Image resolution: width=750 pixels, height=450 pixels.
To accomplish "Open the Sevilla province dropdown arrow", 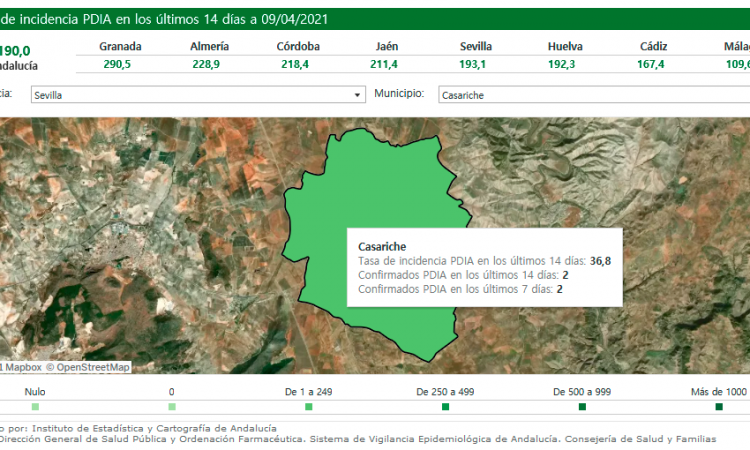I will (x=358, y=95).
